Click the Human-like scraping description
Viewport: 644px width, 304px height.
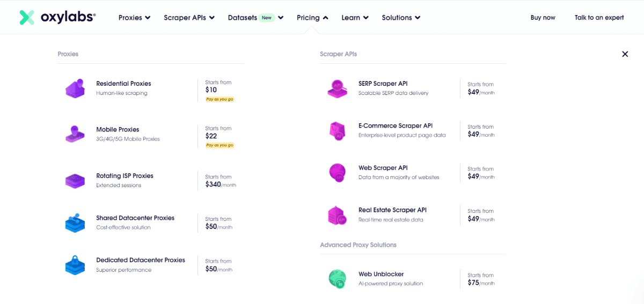[122, 93]
